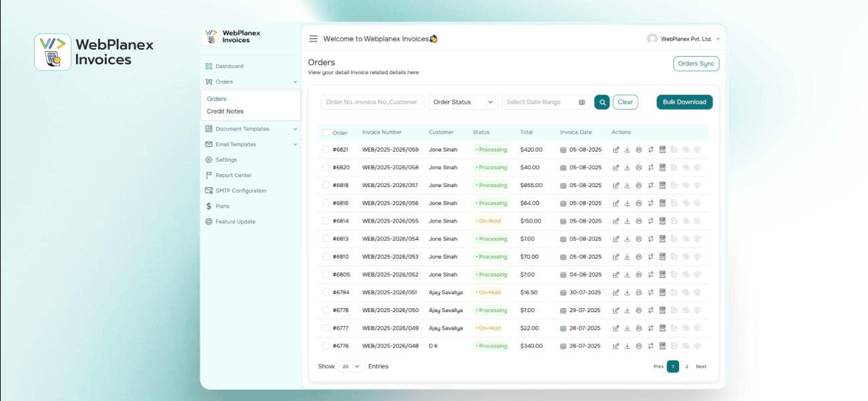This screenshot has width=868, height=401.
Task: Download the invoice for order #6820
Action: click(627, 168)
